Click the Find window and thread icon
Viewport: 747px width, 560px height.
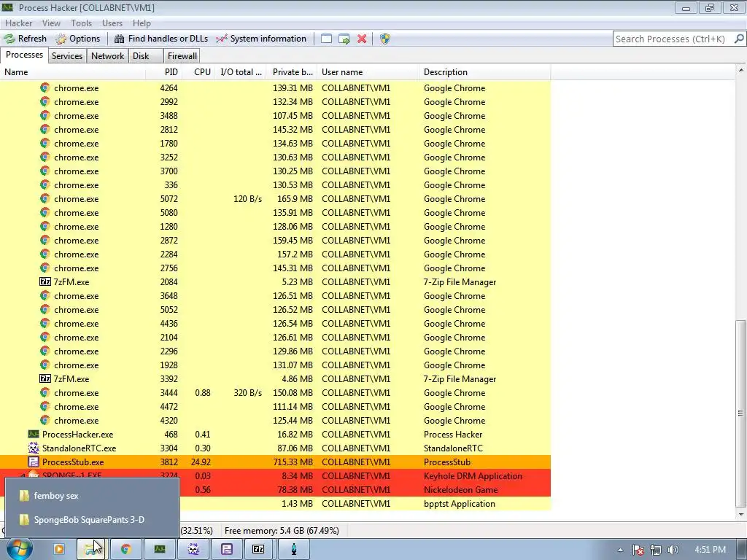click(344, 39)
